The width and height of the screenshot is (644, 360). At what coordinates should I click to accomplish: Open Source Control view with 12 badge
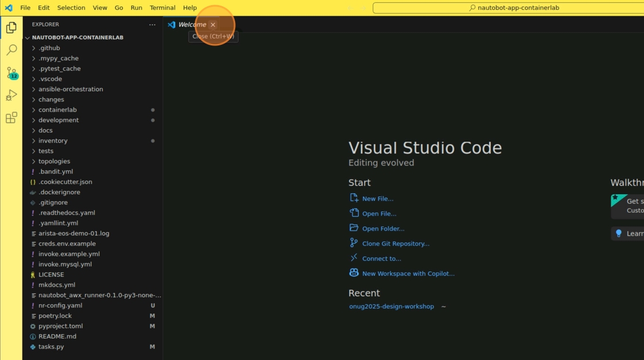pos(11,73)
